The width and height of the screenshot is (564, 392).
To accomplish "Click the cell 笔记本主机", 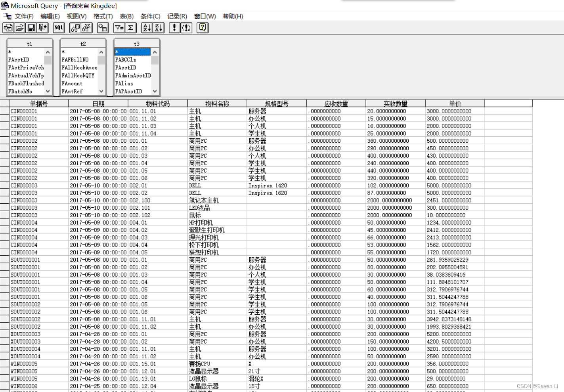I will pyautogui.click(x=217, y=201).
